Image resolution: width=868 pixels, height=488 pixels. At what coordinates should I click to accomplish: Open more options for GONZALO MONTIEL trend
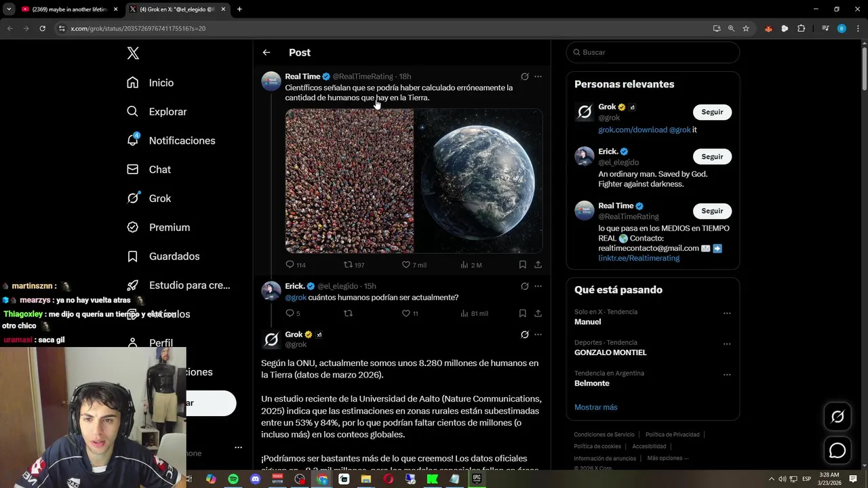coord(727,344)
